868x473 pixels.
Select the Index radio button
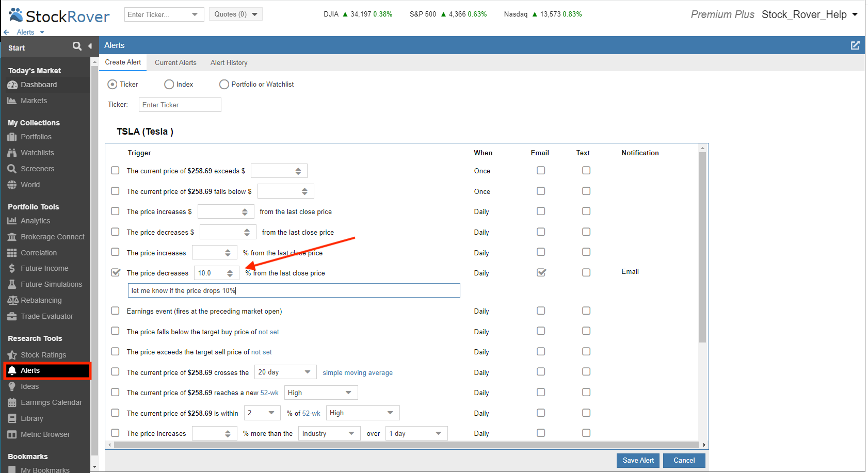[169, 84]
